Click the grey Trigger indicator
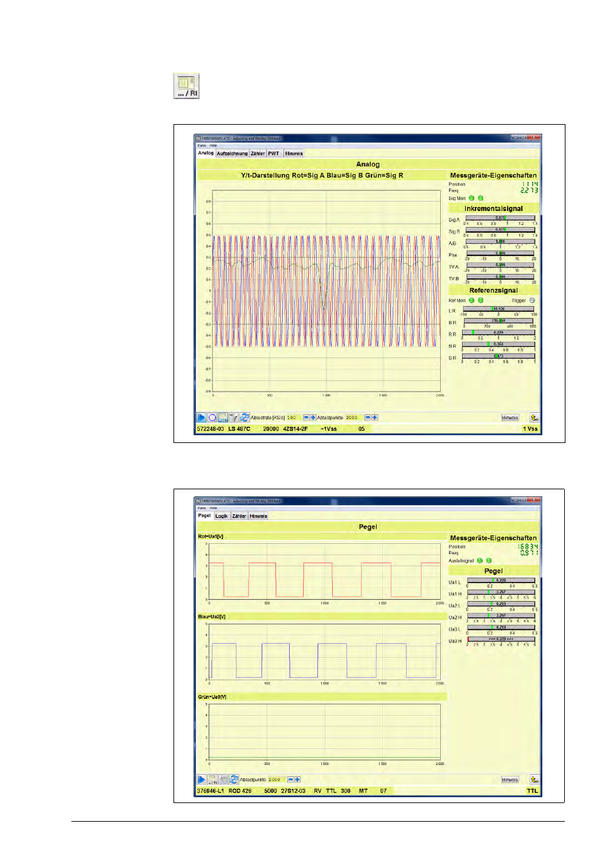613x868 pixels. point(532,300)
